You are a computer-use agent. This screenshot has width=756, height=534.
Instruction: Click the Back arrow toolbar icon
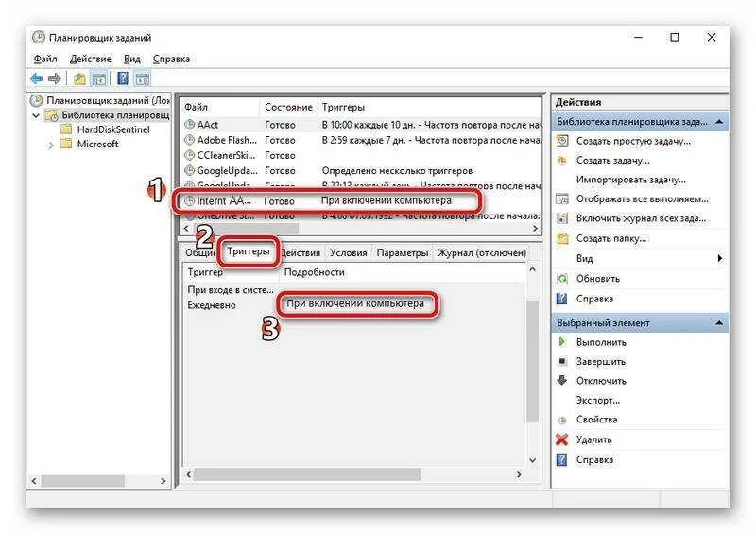coord(36,78)
